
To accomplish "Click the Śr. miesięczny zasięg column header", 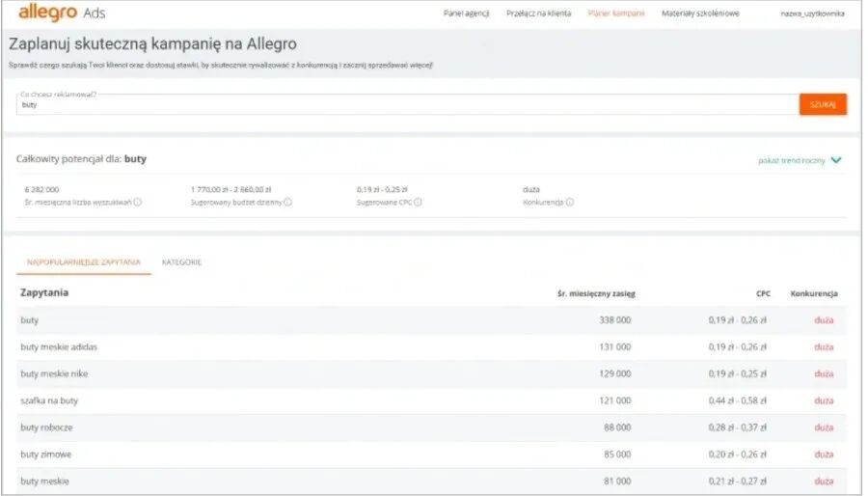I will pyautogui.click(x=596, y=293).
